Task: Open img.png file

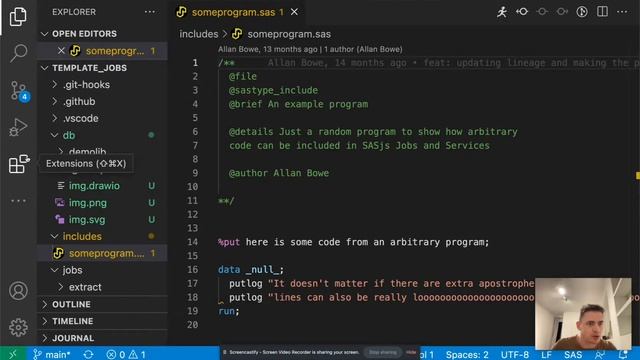Action: (102, 203)
